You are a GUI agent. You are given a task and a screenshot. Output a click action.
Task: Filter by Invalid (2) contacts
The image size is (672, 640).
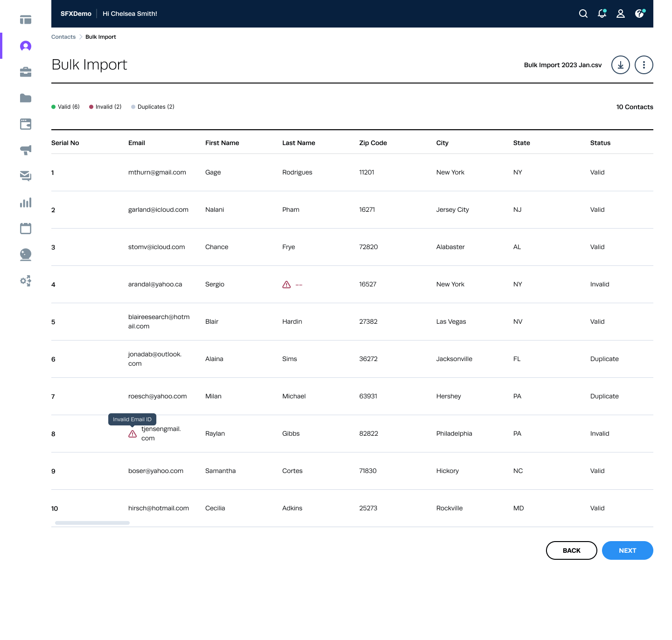click(x=105, y=107)
